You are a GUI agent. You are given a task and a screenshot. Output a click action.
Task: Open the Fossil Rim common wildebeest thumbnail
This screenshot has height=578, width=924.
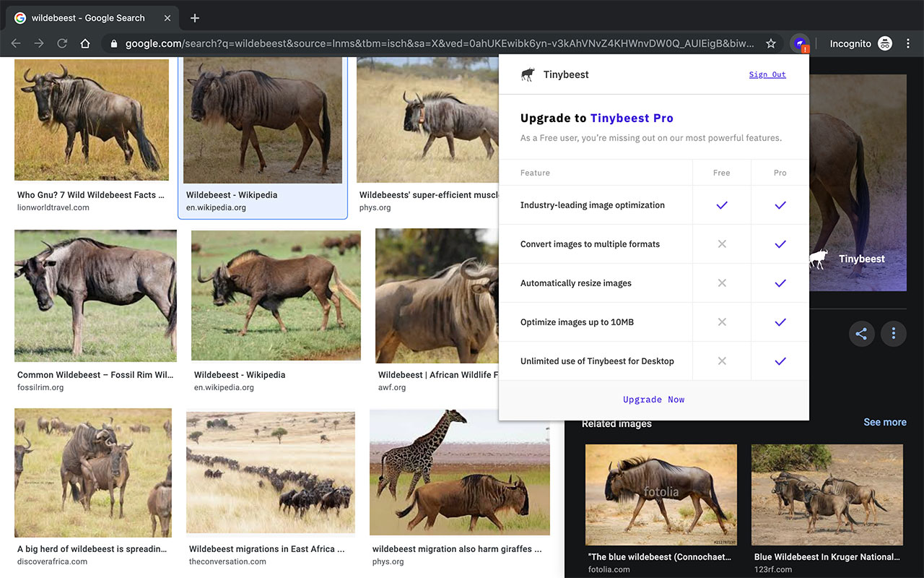(x=95, y=296)
